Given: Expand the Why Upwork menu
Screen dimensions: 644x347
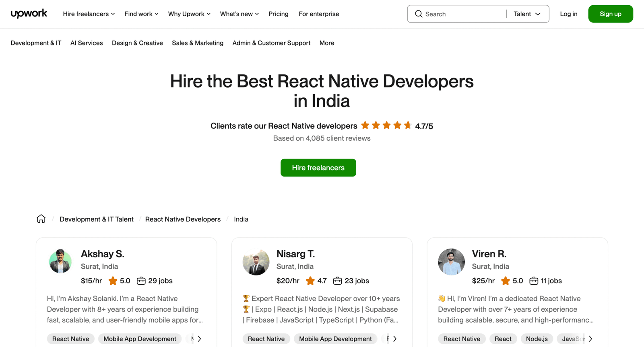Looking at the screenshot, I should coord(189,14).
